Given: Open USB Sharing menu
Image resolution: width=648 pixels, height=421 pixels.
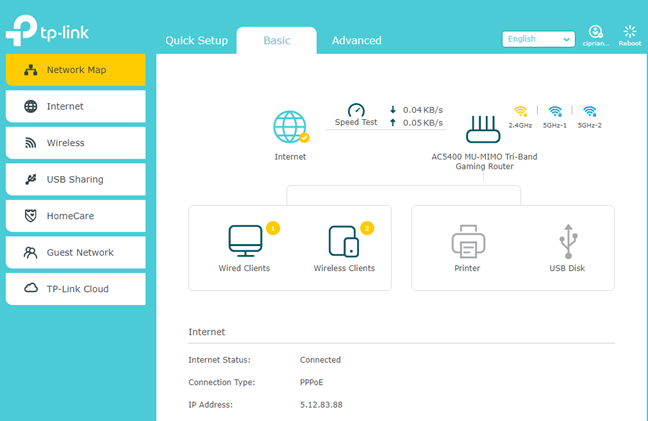Looking at the screenshot, I should click(76, 179).
